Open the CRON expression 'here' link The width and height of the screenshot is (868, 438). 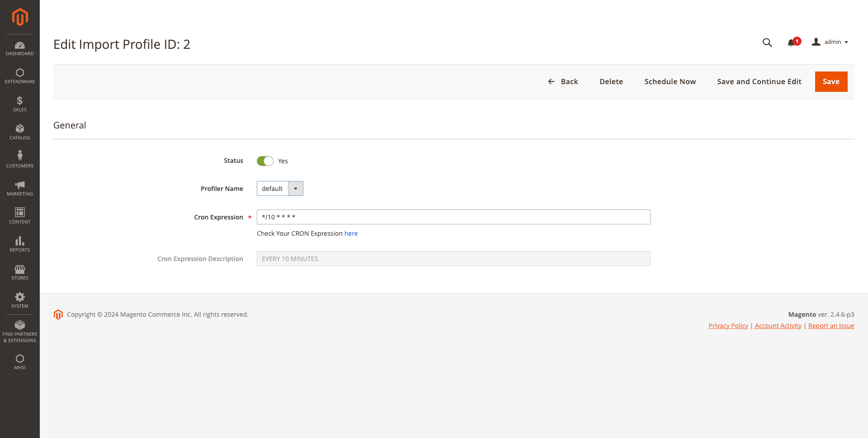pyautogui.click(x=351, y=233)
